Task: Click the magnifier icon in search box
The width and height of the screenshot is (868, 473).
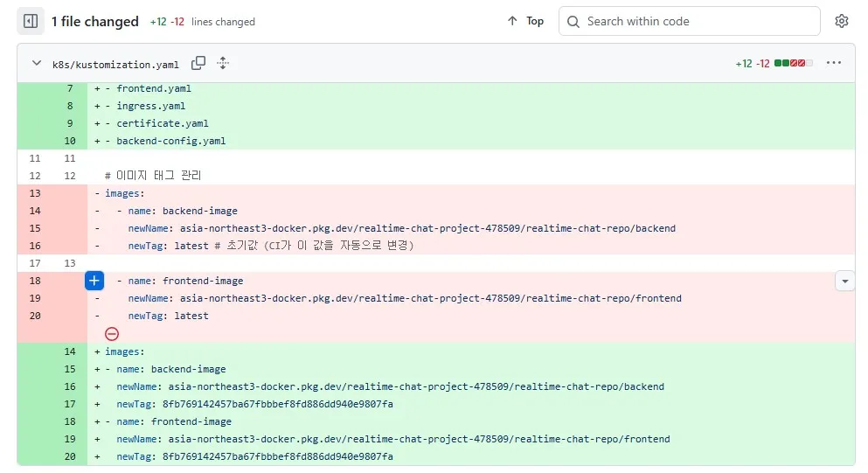Action: [x=574, y=21]
